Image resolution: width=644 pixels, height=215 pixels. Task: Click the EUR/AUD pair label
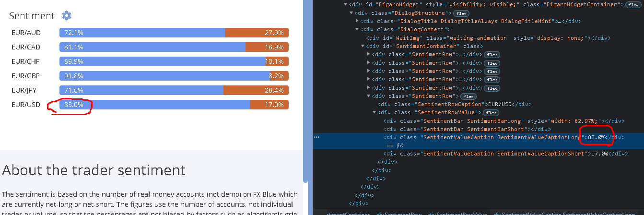pyautogui.click(x=26, y=33)
